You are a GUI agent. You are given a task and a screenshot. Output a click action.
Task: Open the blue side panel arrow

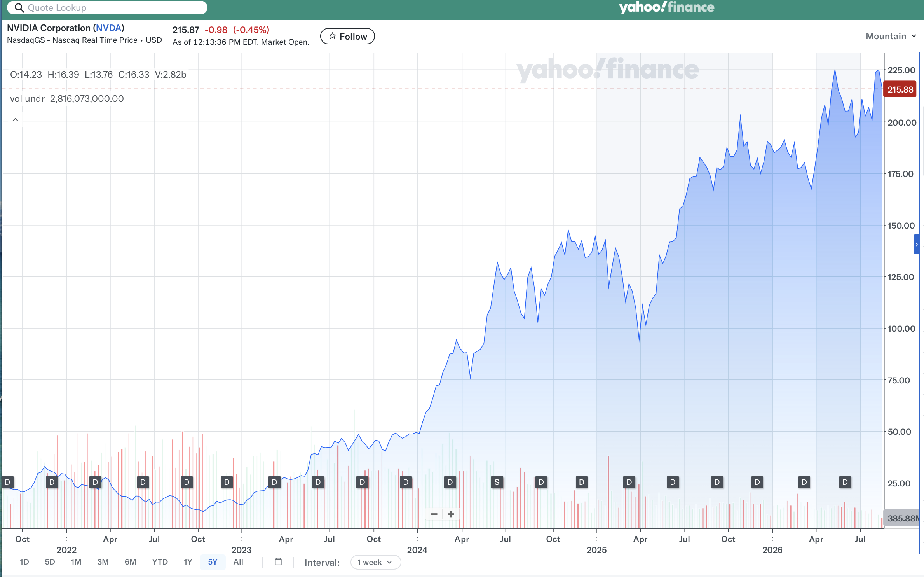tap(917, 245)
